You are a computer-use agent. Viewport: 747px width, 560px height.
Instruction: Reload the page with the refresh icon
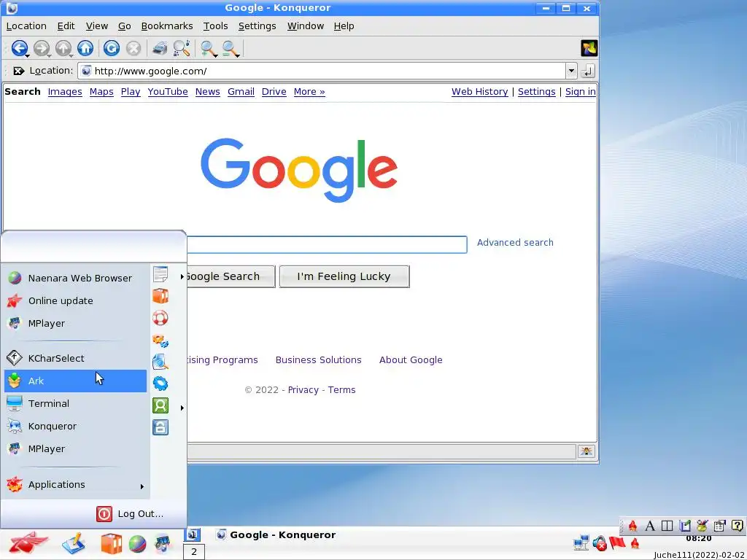pyautogui.click(x=112, y=48)
